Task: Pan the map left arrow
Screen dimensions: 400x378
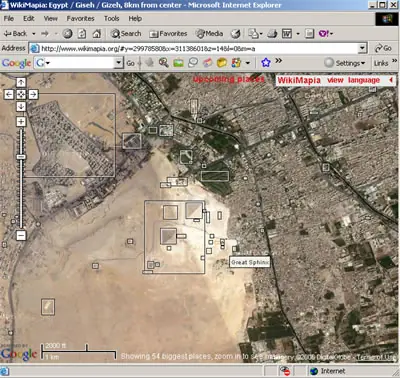Action: [x=9, y=95]
